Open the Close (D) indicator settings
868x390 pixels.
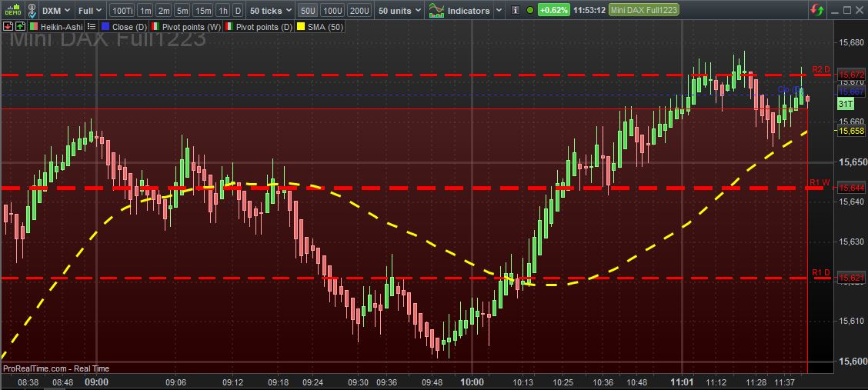130,26
